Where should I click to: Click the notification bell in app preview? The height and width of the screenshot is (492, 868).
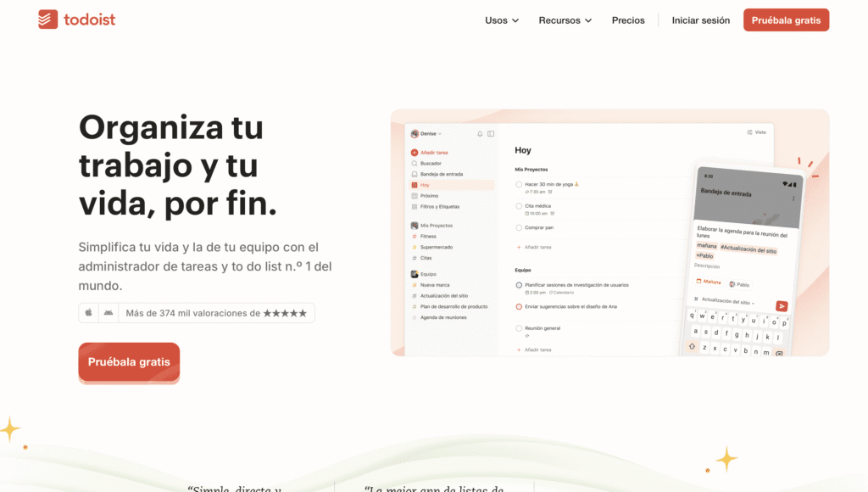[x=480, y=133]
